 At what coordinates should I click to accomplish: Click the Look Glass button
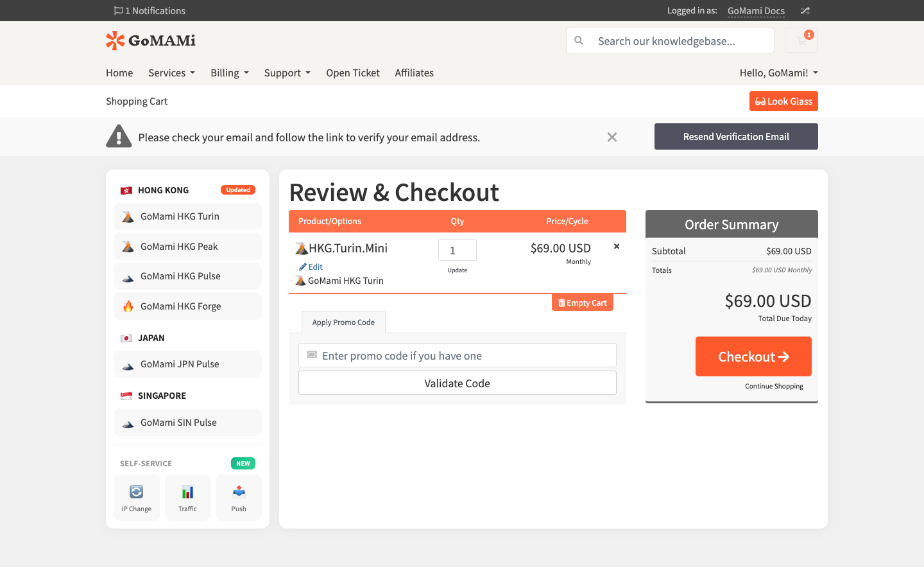tap(783, 101)
